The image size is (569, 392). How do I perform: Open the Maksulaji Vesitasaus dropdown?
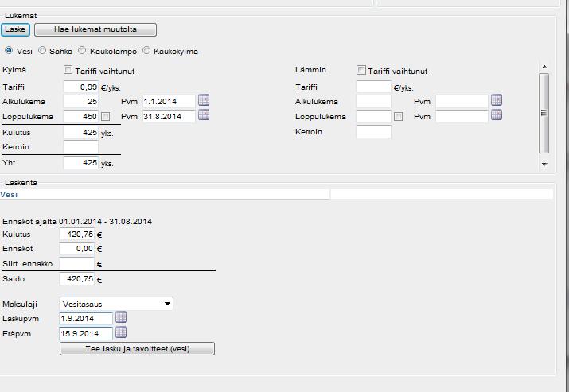click(x=116, y=304)
